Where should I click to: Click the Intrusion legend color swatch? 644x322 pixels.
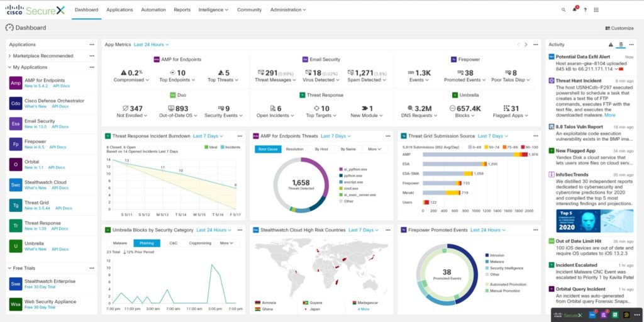tap(486, 255)
